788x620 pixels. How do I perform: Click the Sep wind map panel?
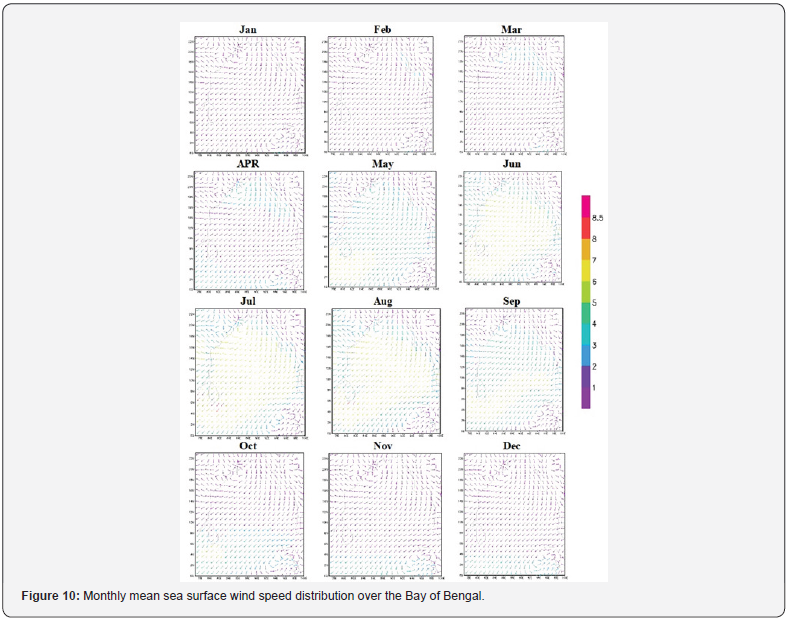pyautogui.click(x=514, y=370)
